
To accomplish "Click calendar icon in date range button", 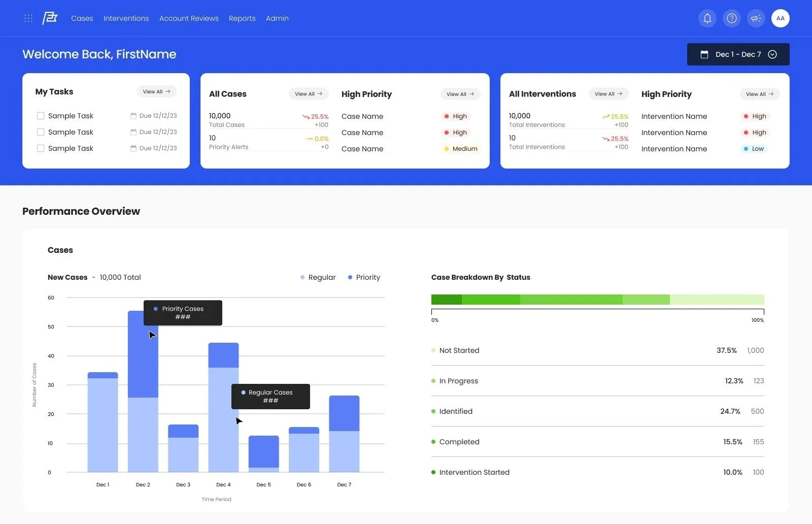I will [704, 54].
